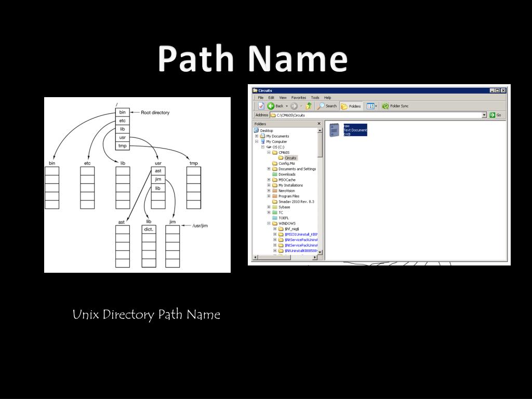
Task: Click horizontal scroll-left arrow in tree
Action: click(256, 258)
